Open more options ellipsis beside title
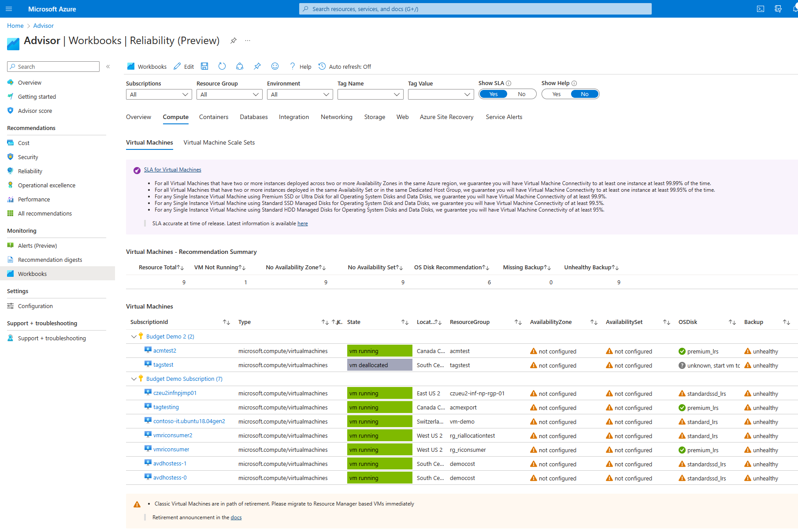This screenshot has height=532, width=798. point(248,41)
